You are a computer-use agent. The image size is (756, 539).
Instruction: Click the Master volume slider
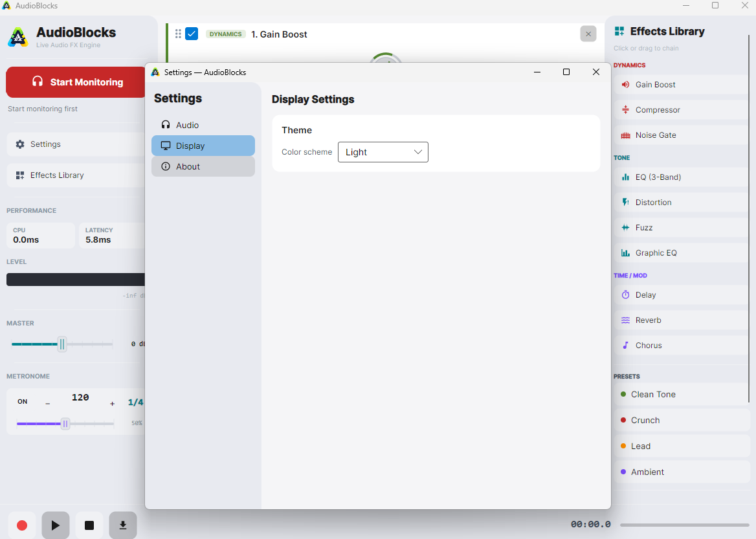point(61,344)
